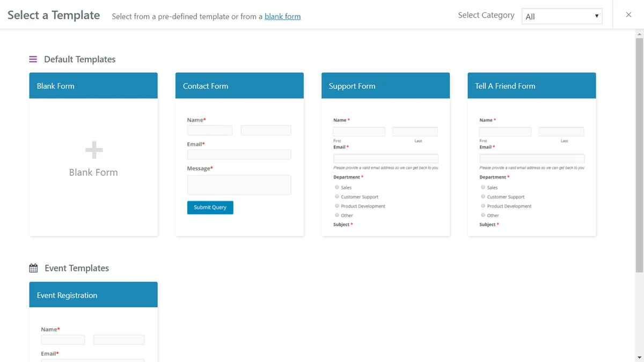Click Email field in Contact Form preview
This screenshot has width=644, height=362.
(x=239, y=154)
